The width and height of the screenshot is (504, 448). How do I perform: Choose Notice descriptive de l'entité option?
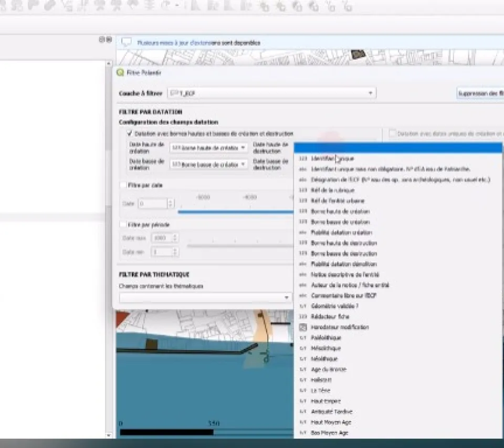click(x=398, y=274)
